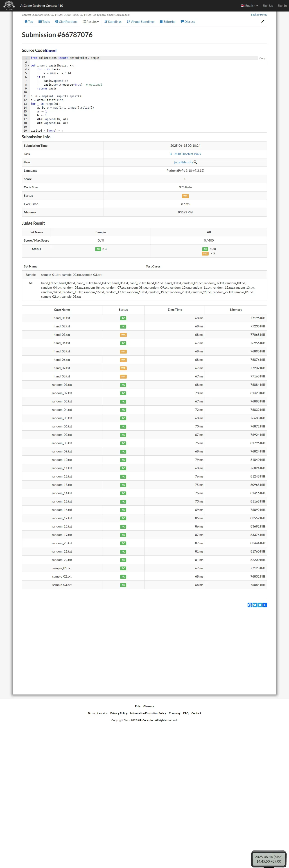Open the more share options plus icon

tap(265, 605)
